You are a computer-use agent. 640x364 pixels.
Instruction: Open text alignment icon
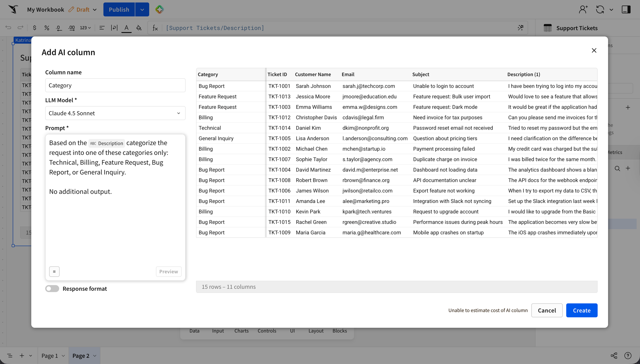(102, 28)
